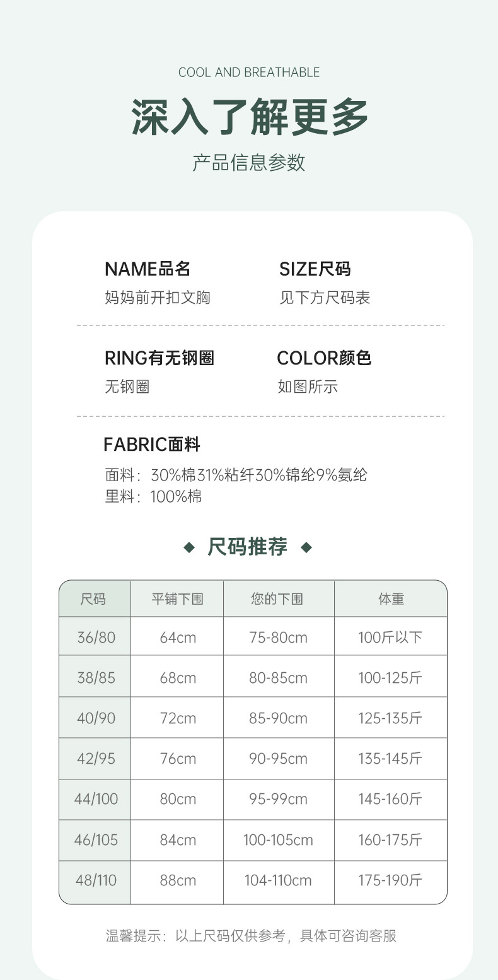The width and height of the screenshot is (498, 980).
Task: Click the right diamond beside 尺码推荐
Action: click(306, 547)
